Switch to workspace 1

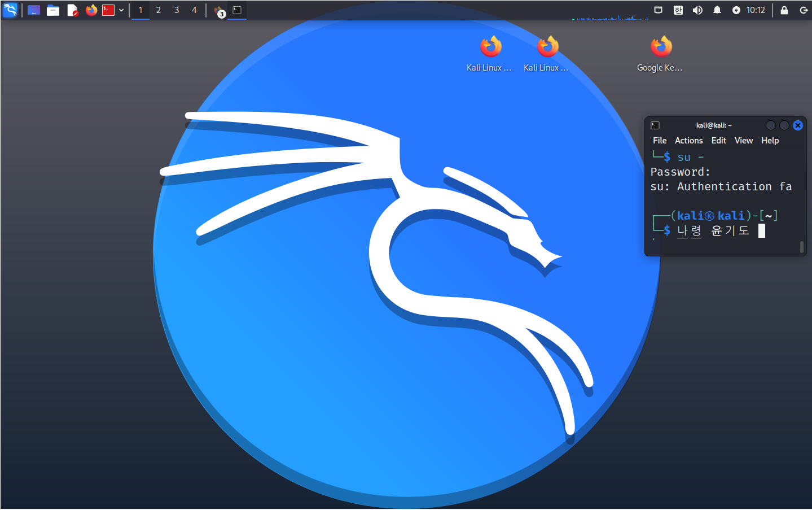click(x=141, y=10)
